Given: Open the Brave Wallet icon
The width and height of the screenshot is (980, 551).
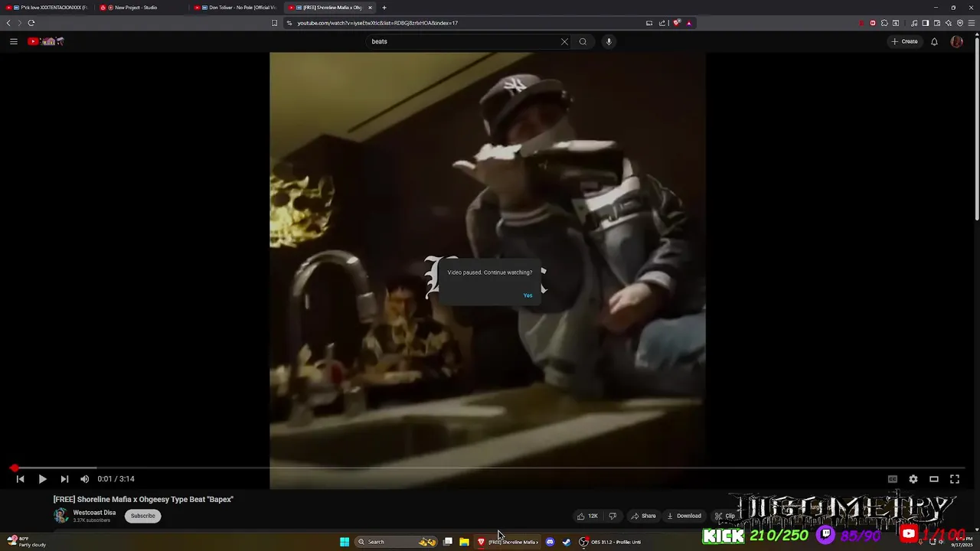Looking at the screenshot, I should coord(936,23).
